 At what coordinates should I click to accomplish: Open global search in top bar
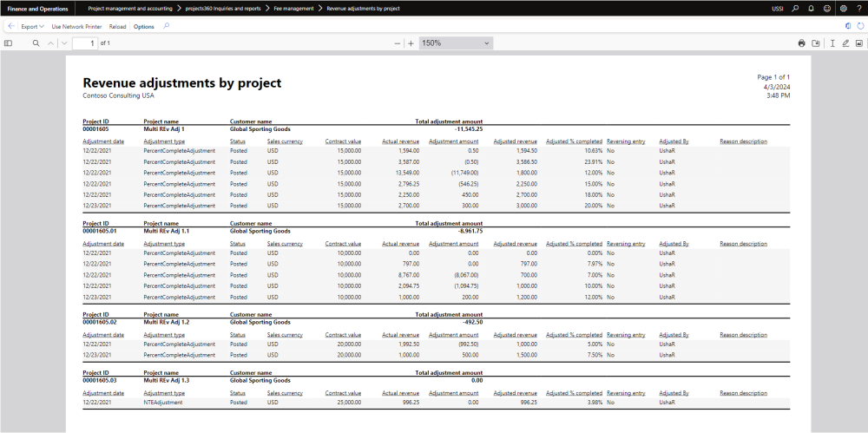pyautogui.click(x=795, y=9)
